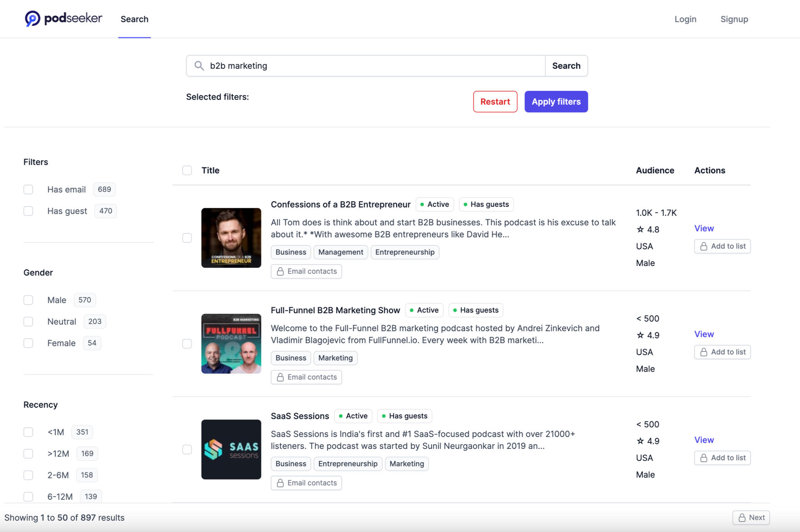Add Full-Funnel B2B Marketing Show to list

click(x=722, y=352)
